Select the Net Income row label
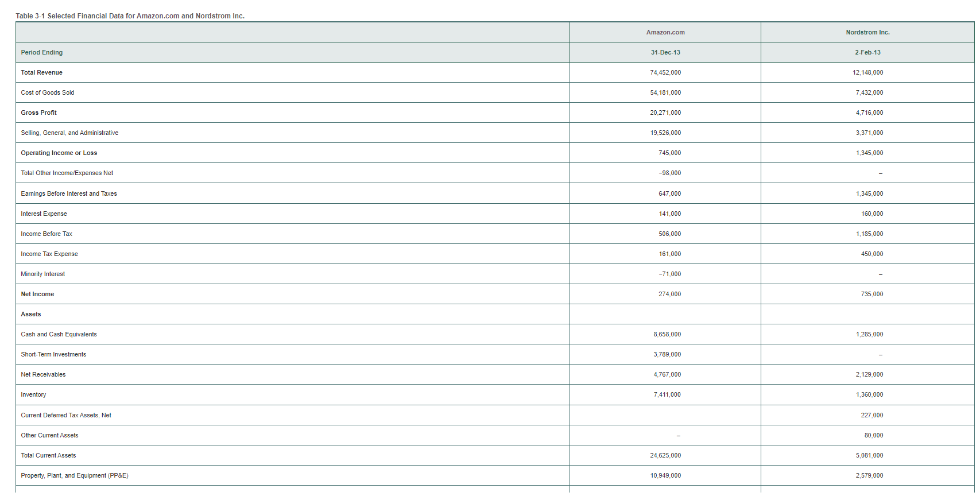The height and width of the screenshot is (500, 980). tap(37, 294)
